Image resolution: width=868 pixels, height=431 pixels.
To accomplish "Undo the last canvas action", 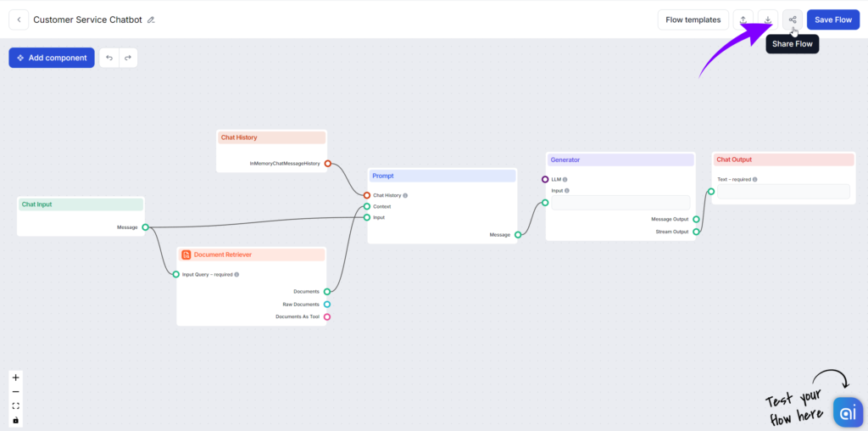I will tap(109, 58).
